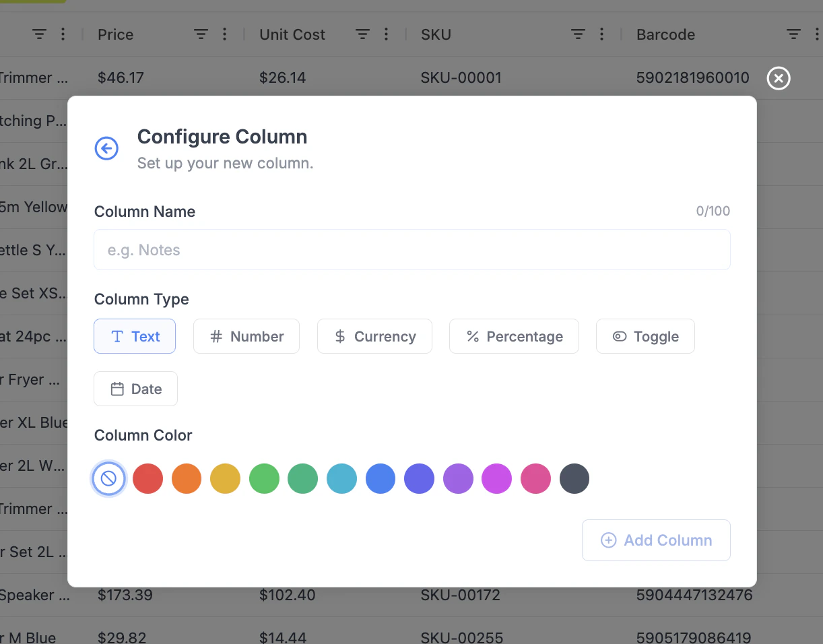Click the Barcode column header
The height and width of the screenshot is (644, 823).
click(665, 34)
